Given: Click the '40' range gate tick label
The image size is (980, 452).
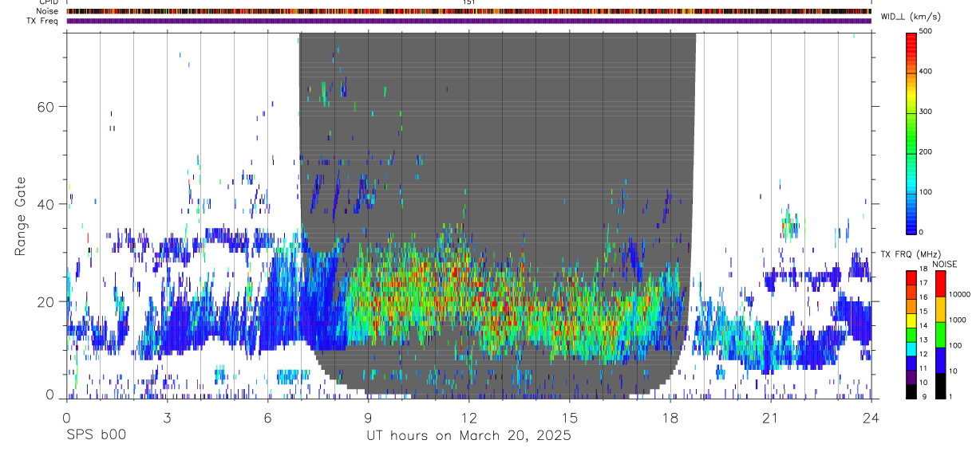Looking at the screenshot, I should [x=46, y=204].
